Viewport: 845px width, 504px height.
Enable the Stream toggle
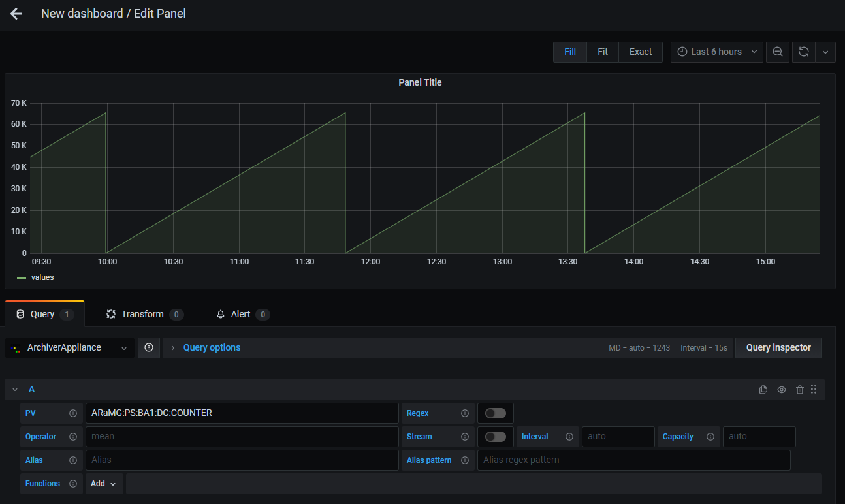[495, 436]
